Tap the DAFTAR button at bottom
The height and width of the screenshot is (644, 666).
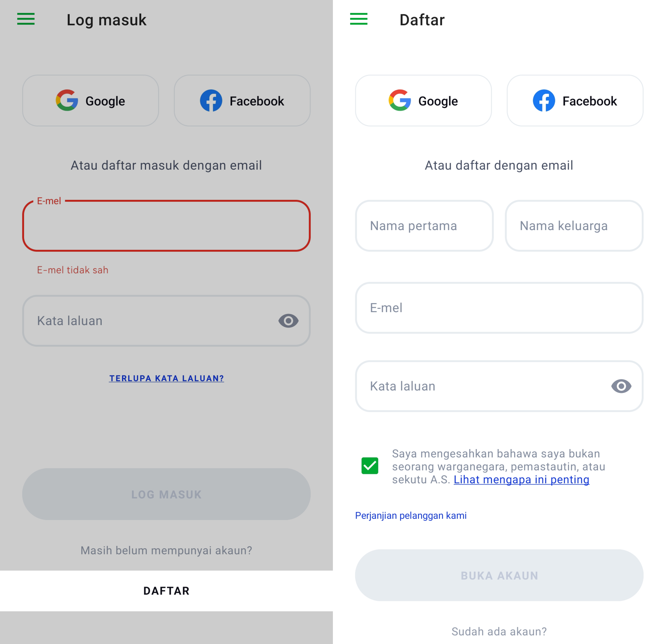(x=166, y=591)
